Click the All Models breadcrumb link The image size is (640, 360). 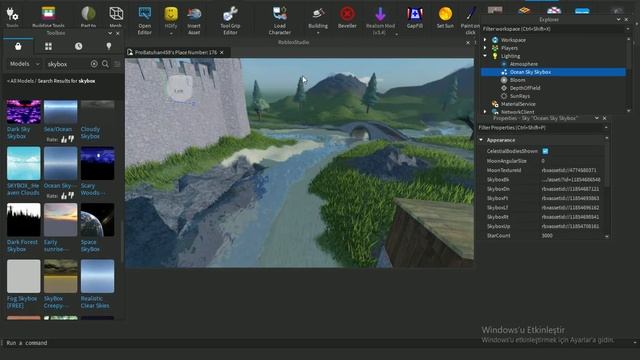pyautogui.click(x=21, y=81)
